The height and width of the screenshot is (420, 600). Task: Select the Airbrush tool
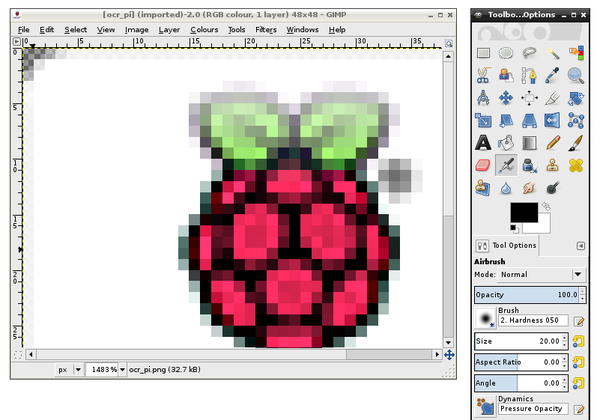coord(506,166)
